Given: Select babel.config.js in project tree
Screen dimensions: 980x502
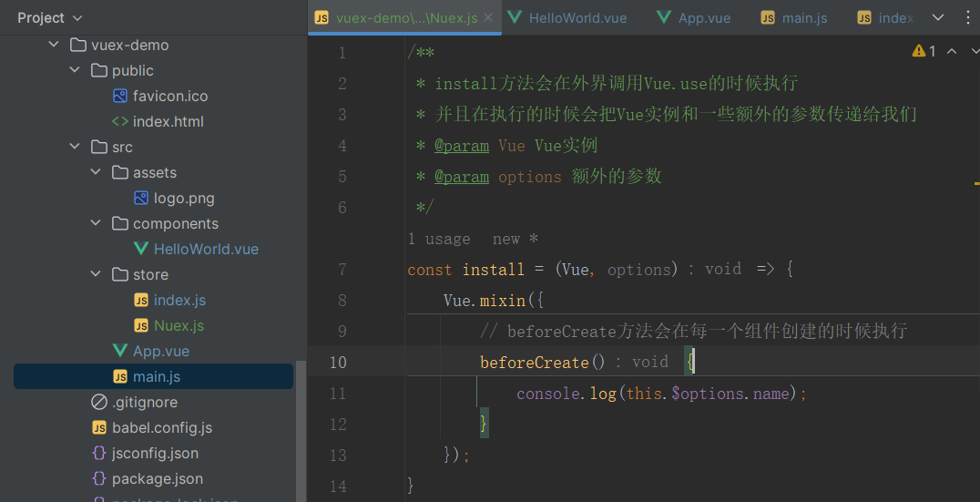Looking at the screenshot, I should click(x=162, y=427).
